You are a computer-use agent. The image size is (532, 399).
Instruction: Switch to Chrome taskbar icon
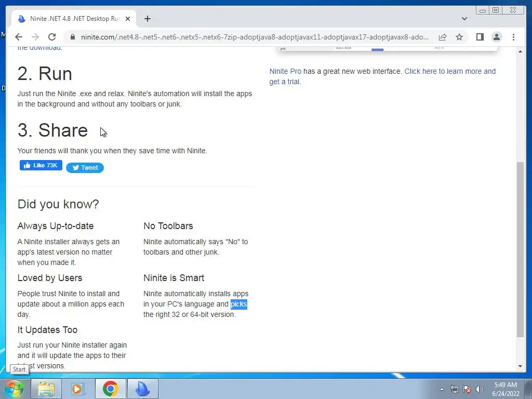(x=110, y=389)
